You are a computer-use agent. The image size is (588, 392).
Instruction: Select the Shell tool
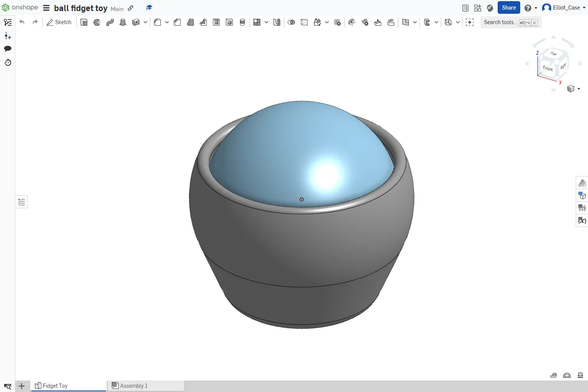(216, 22)
